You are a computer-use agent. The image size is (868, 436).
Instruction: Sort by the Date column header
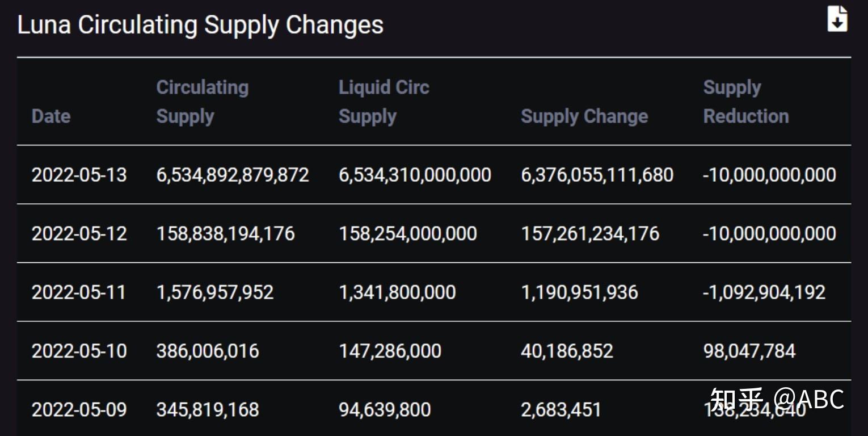51,116
